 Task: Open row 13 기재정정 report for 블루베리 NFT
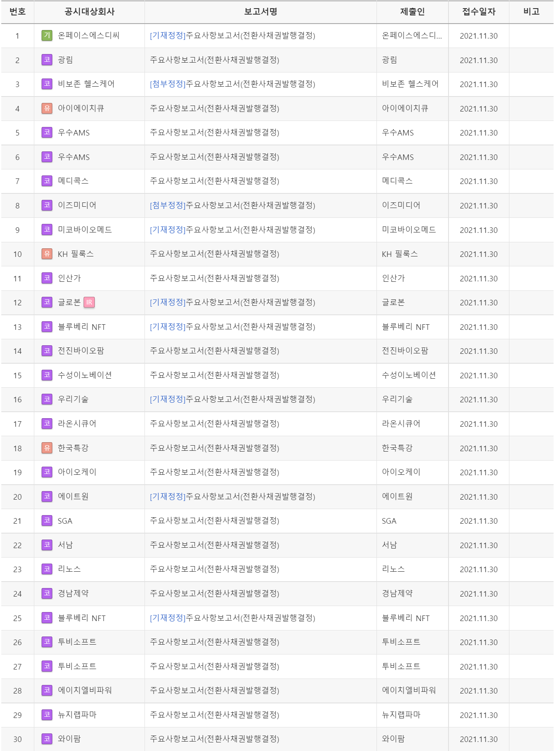click(232, 327)
